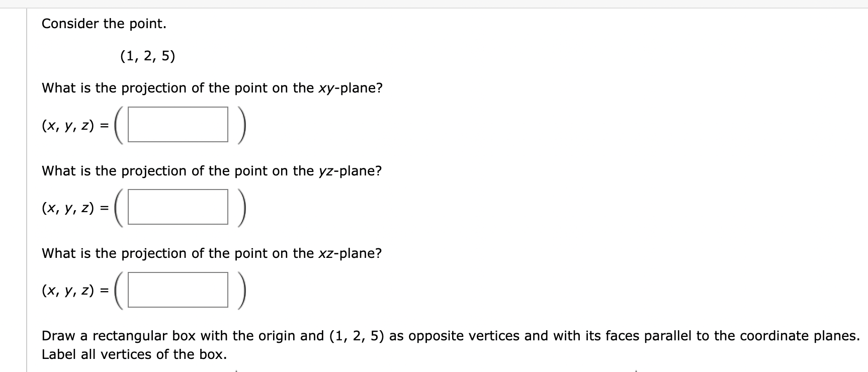Click the first (x, y, z) label
The image size is (868, 372).
[68, 125]
